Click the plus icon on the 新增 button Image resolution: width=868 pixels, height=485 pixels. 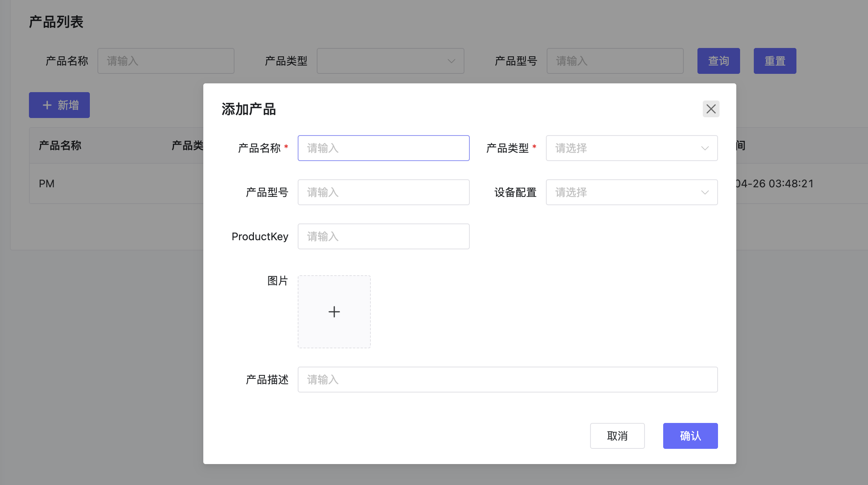(x=46, y=105)
